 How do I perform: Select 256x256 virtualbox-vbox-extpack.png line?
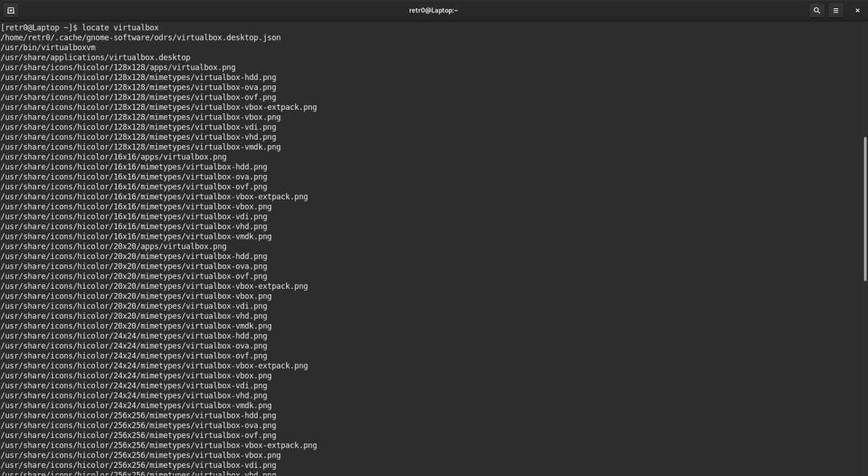click(159, 445)
